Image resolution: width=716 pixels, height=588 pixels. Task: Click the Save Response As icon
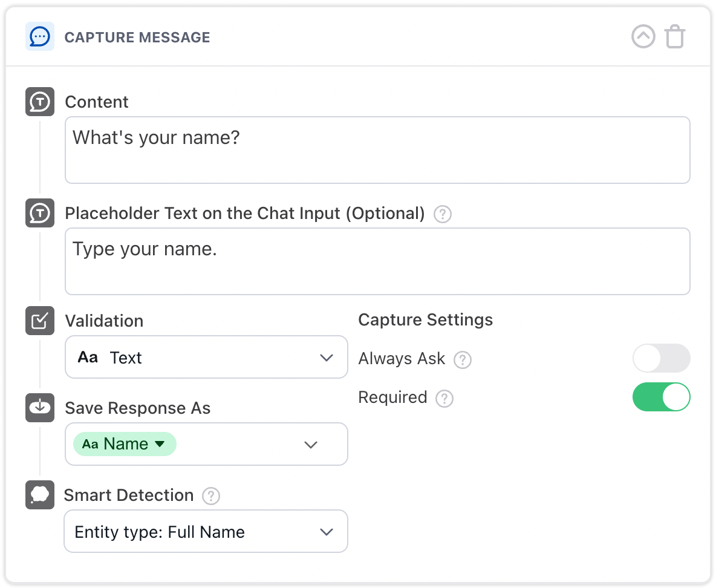(x=40, y=408)
